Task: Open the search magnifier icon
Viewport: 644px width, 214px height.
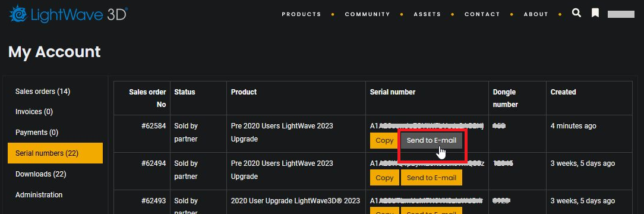Action: pyautogui.click(x=577, y=13)
